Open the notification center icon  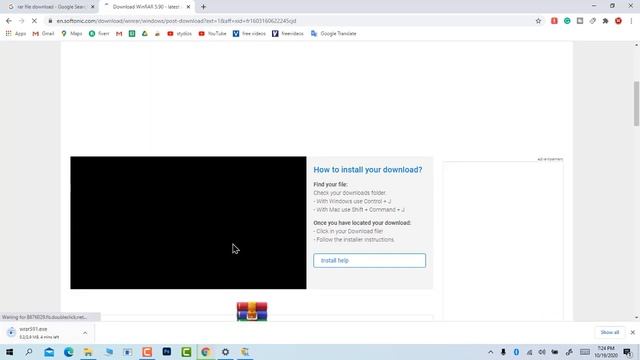pos(628,352)
